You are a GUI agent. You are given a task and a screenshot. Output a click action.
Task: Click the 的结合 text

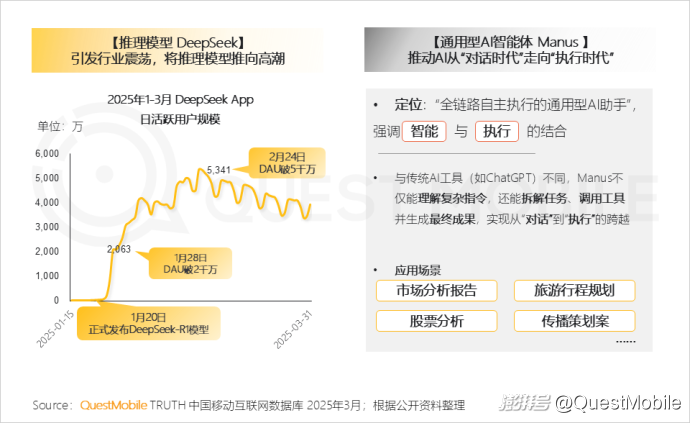pyautogui.click(x=546, y=131)
